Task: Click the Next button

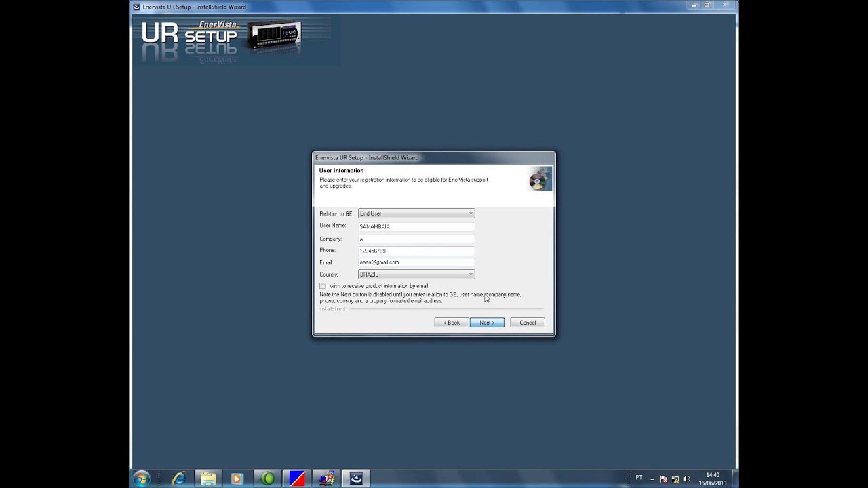Action: 487,323
